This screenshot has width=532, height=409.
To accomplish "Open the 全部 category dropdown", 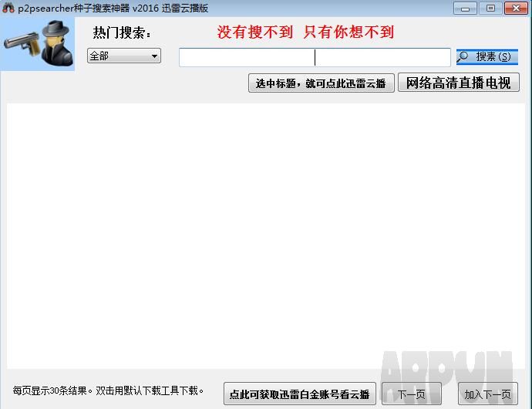I will coord(124,56).
